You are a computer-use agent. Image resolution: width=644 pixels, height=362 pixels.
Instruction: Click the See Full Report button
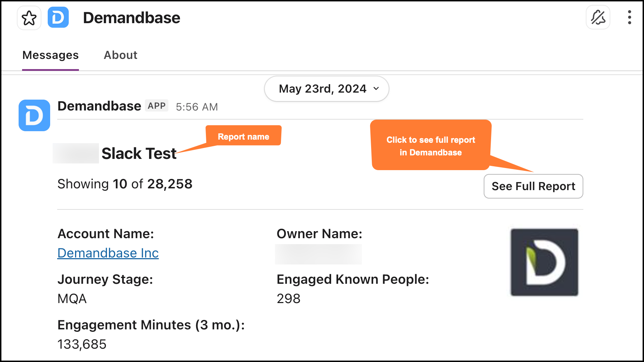(534, 186)
